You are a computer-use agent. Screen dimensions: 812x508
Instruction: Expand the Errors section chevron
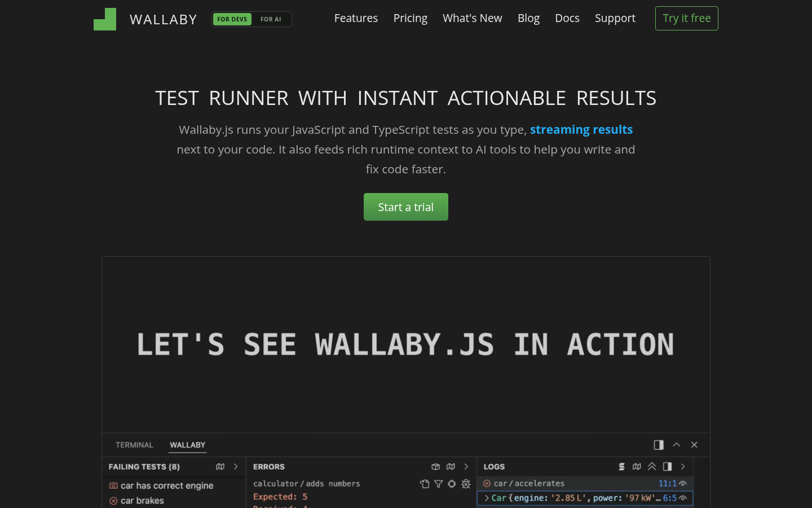(466, 467)
